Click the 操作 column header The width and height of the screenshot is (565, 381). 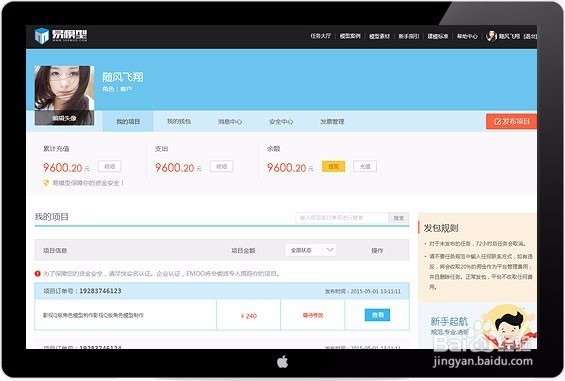(x=377, y=250)
